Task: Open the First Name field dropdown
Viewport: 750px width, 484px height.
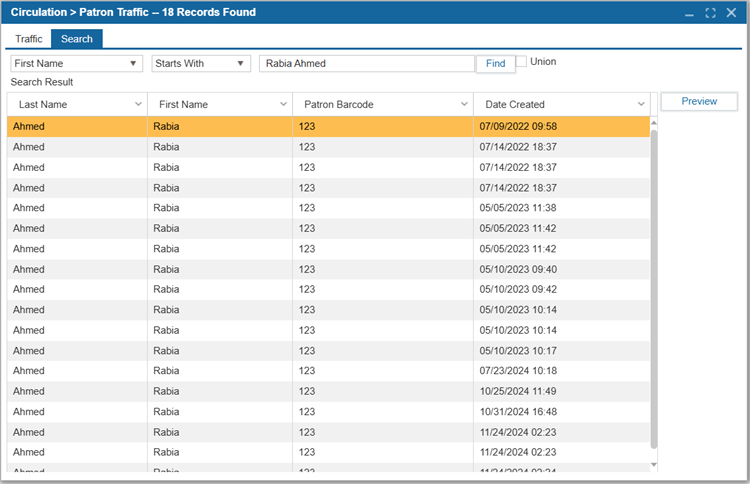Action: pos(77,63)
